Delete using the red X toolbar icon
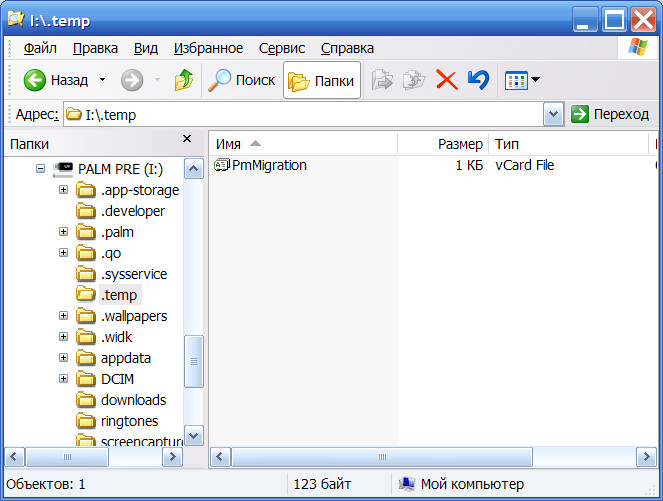 447,80
